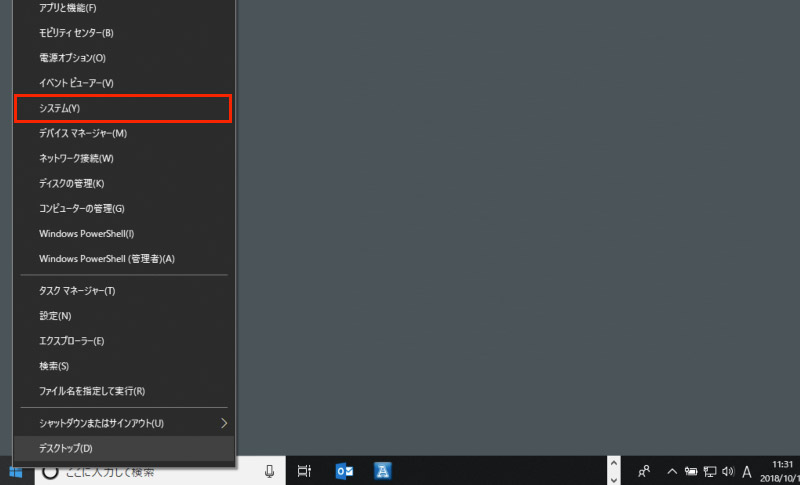Open 設定(N) from the menu
The image size is (800, 485).
coord(124,316)
